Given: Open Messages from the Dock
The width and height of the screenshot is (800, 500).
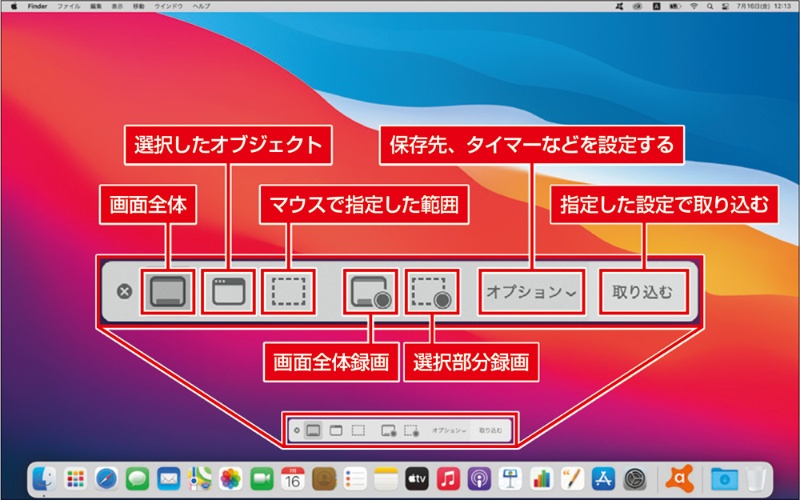Looking at the screenshot, I should pyautogui.click(x=138, y=479).
